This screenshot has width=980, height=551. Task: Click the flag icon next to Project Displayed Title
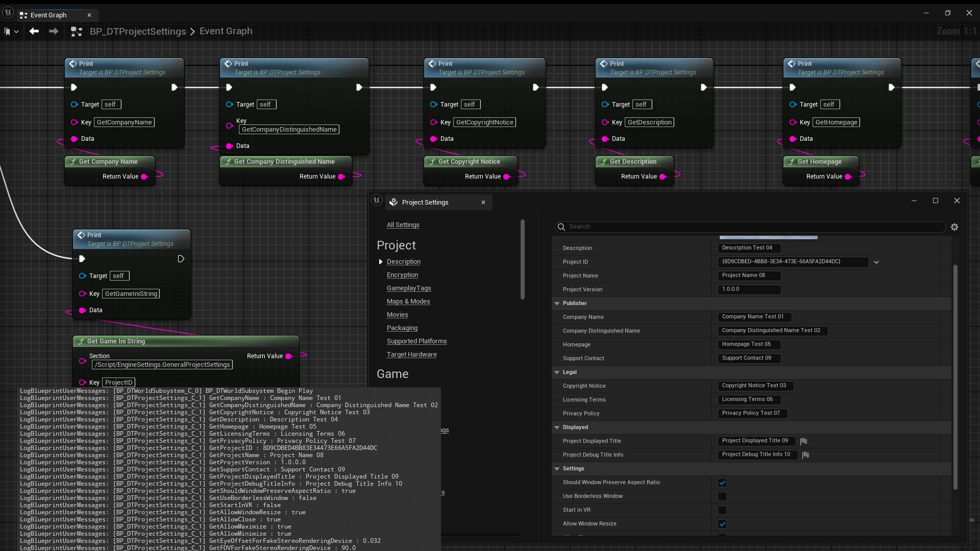(804, 441)
